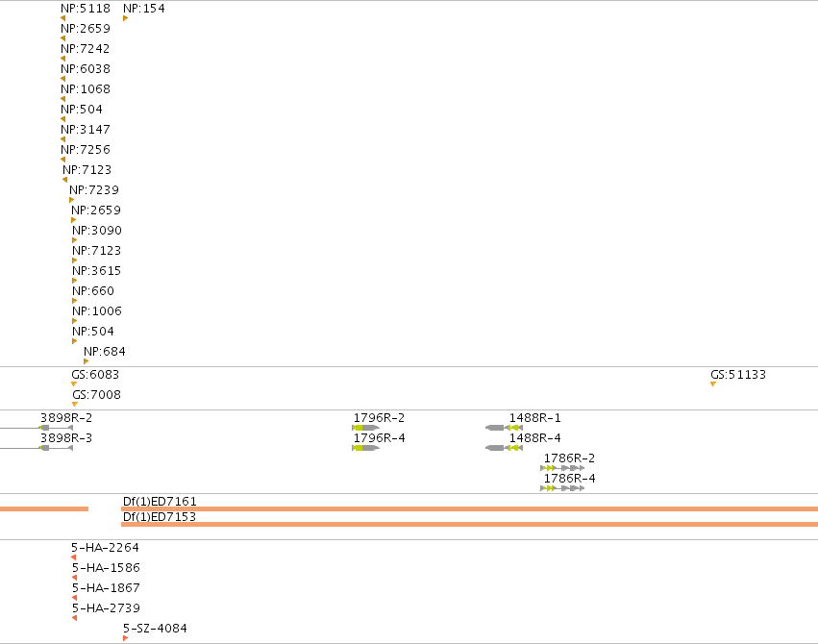Click the orange Df(1)ED7153 deletion bar
The width and height of the screenshot is (818, 644).
pos(469,524)
